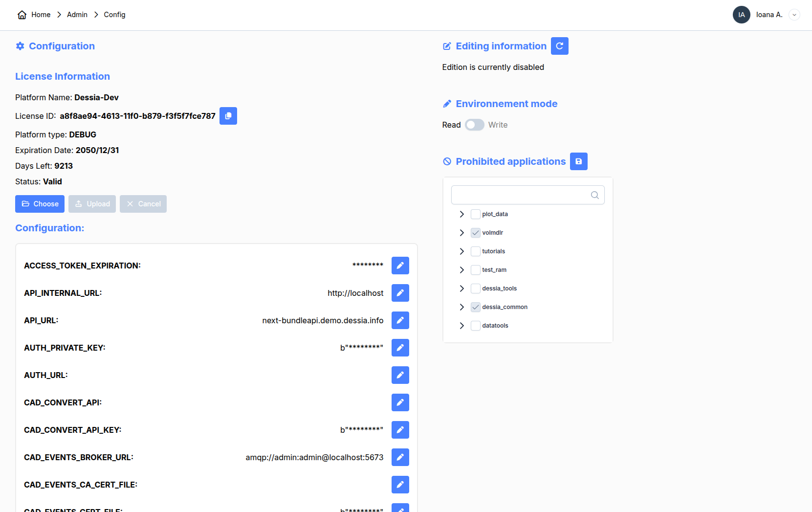Copy the License ID to clipboard

228,116
